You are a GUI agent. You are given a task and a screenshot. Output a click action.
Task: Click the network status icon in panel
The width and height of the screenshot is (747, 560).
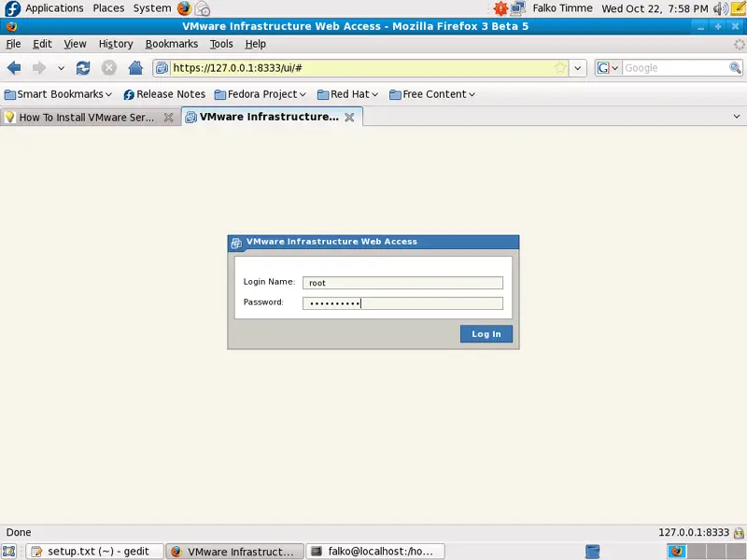pos(518,8)
